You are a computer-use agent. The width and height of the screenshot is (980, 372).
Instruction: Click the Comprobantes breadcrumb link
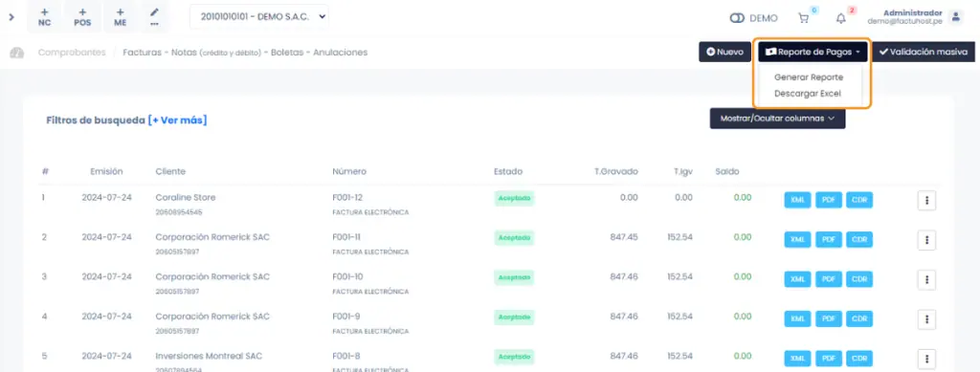click(x=72, y=53)
